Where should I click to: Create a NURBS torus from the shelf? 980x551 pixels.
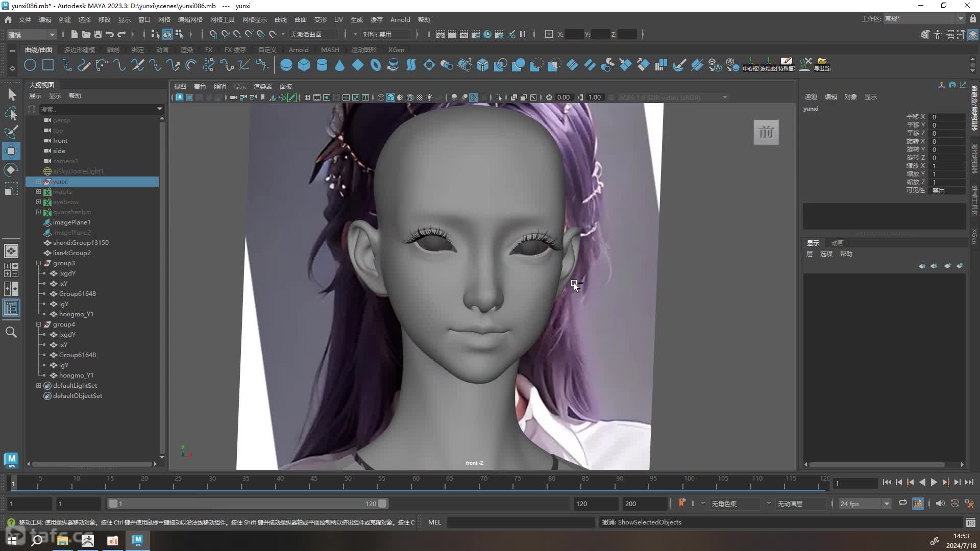(376, 65)
